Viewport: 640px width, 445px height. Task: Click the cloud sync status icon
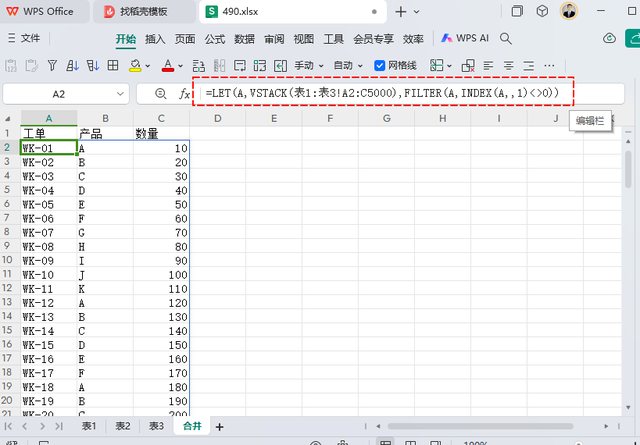(x=609, y=38)
